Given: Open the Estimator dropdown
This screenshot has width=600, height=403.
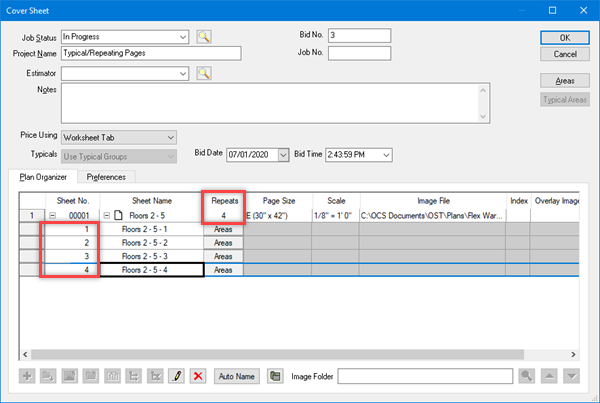Looking at the screenshot, I should (x=183, y=73).
